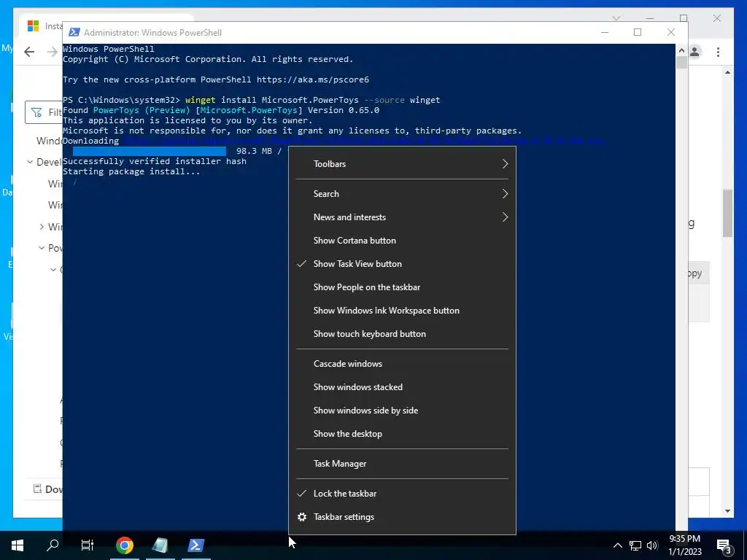The image size is (747, 560).
Task: Select the PowerShell taskbar icon
Action: pos(196,545)
